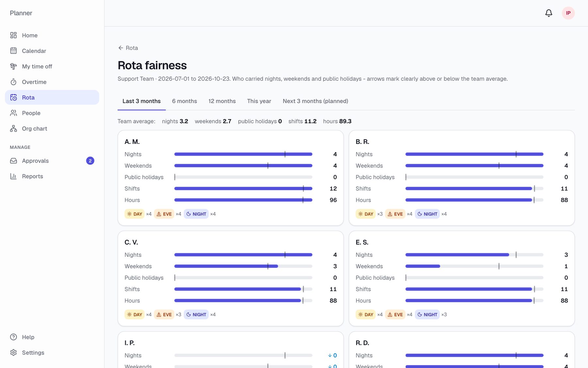Click the R. D. card name
The image size is (588, 368).
tap(362, 343)
